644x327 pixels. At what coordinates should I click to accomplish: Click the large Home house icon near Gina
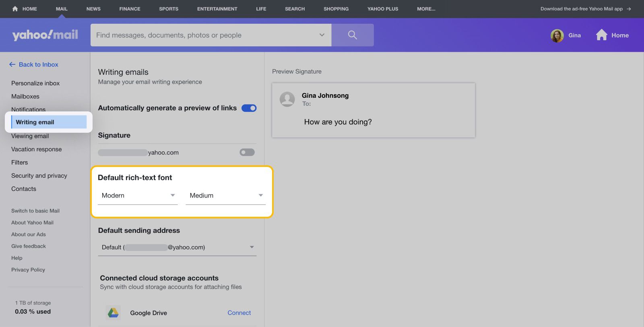601,35
